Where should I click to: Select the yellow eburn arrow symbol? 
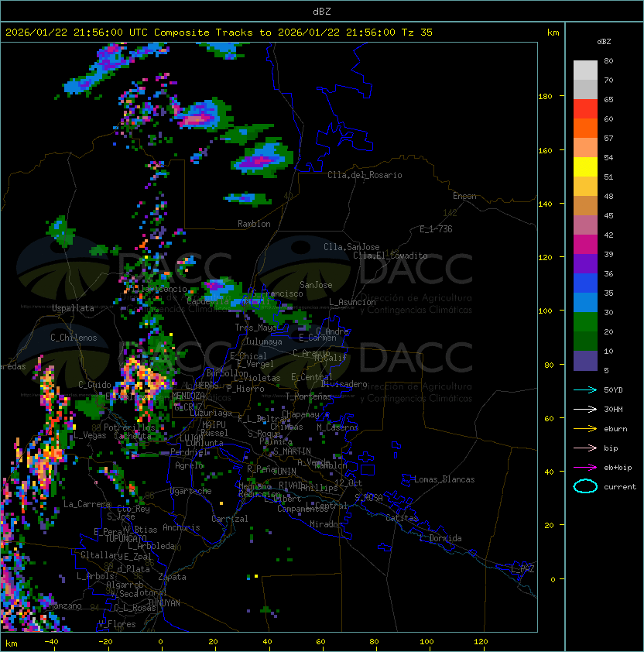pos(585,428)
